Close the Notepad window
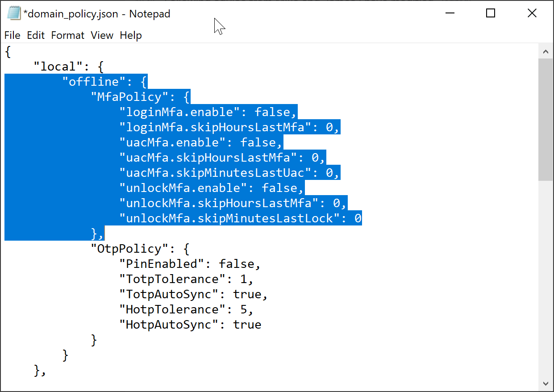The image size is (554, 392). 532,14
